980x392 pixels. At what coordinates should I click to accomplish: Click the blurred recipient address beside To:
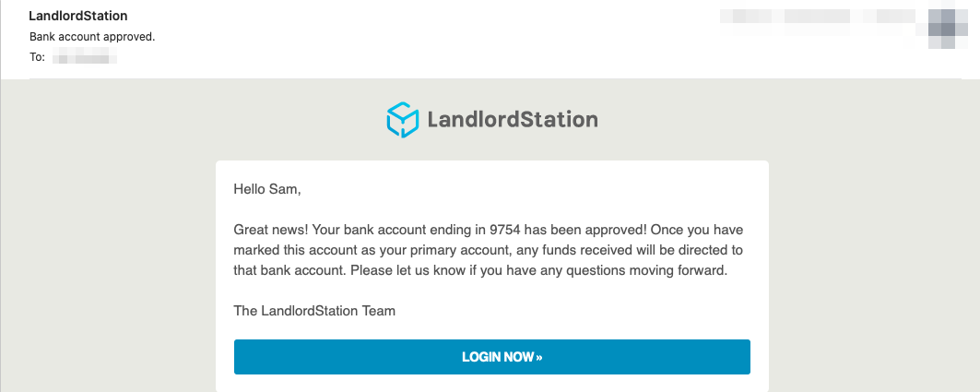[85, 58]
